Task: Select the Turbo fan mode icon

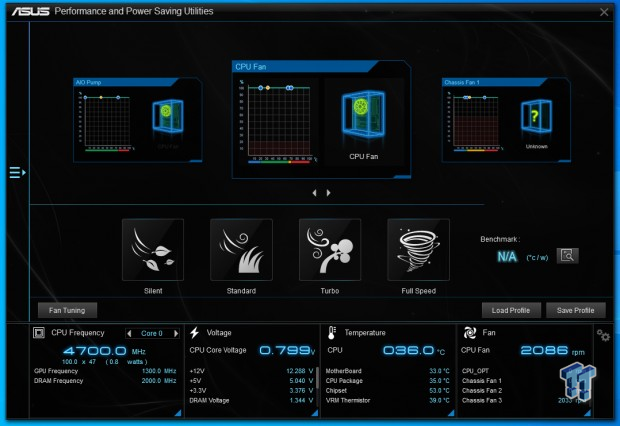Action: tap(330, 250)
